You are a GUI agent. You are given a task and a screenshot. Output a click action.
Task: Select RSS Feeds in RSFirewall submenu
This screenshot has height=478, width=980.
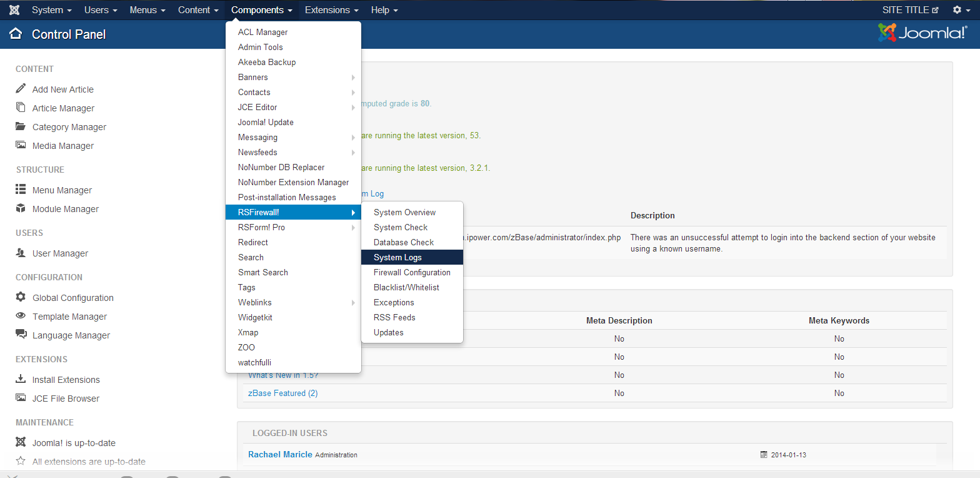tap(412, 317)
